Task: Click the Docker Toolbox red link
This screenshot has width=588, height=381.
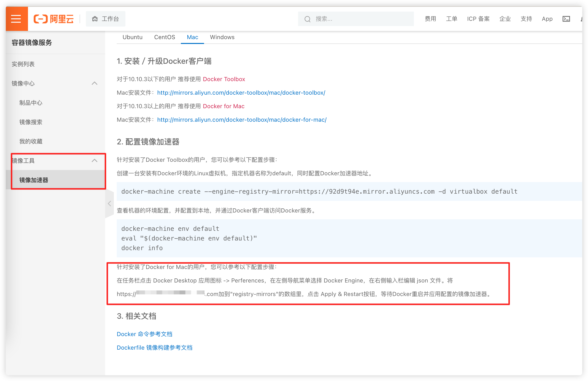Action: click(x=224, y=79)
